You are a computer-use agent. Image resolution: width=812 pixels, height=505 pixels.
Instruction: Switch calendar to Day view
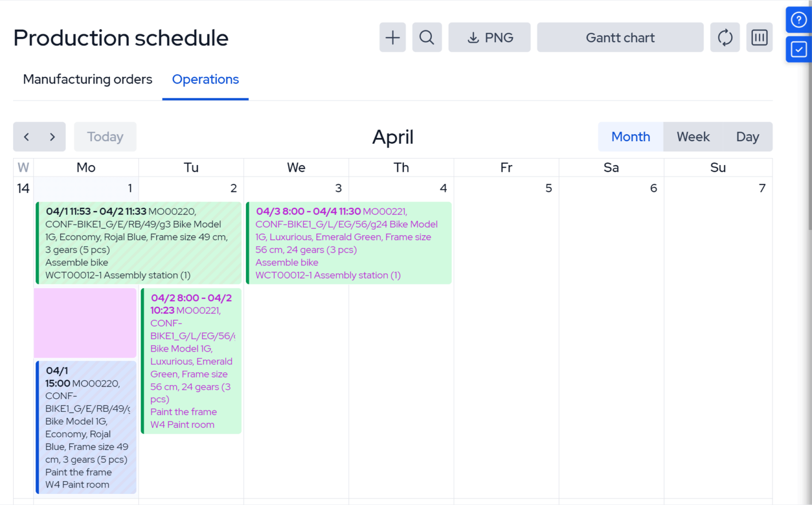coord(748,137)
